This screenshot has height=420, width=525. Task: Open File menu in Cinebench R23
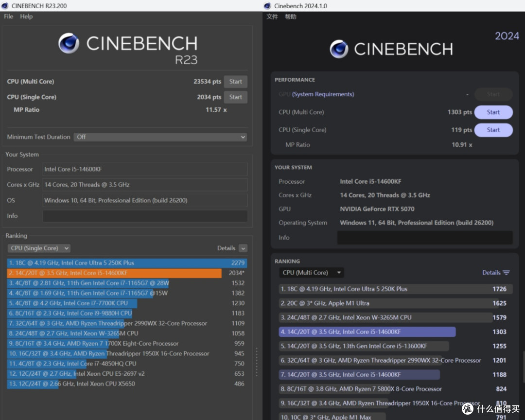8,17
